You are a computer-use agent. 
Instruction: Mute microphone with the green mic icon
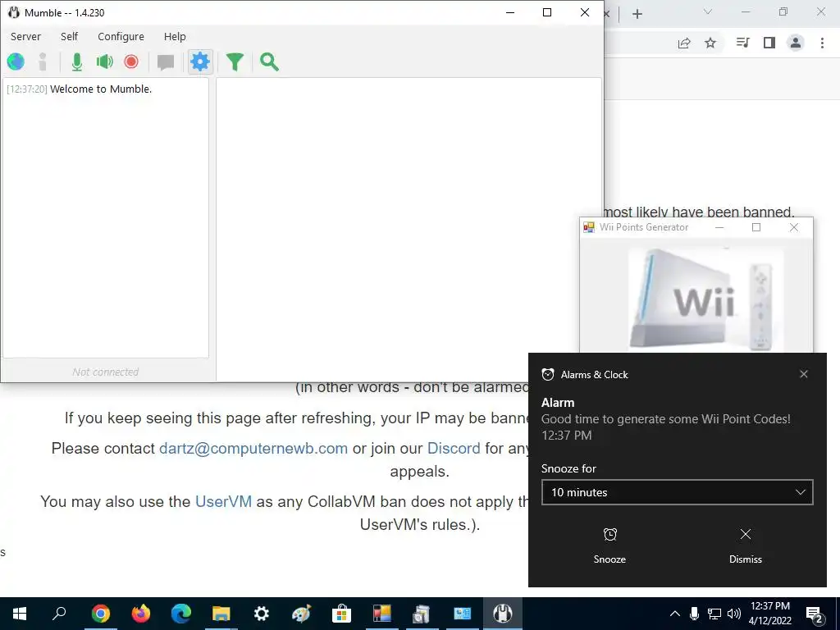coord(77,62)
